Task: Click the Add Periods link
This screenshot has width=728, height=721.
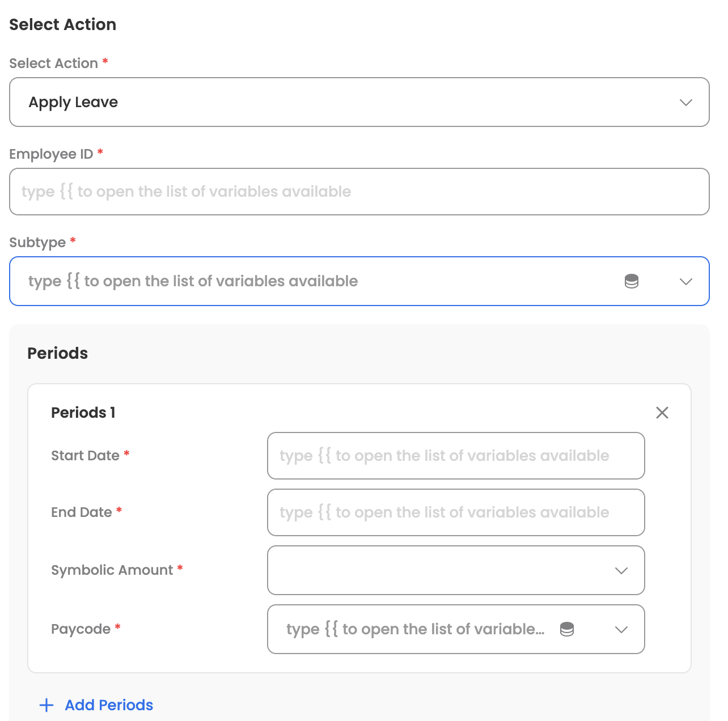Action: [109, 705]
